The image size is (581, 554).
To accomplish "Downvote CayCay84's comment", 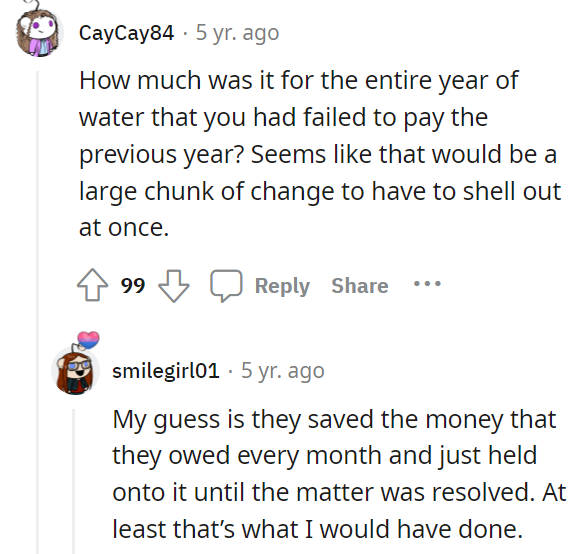I will click(174, 286).
